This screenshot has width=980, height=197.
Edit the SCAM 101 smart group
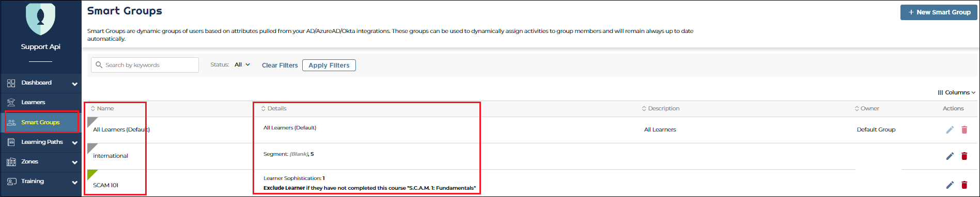point(950,185)
